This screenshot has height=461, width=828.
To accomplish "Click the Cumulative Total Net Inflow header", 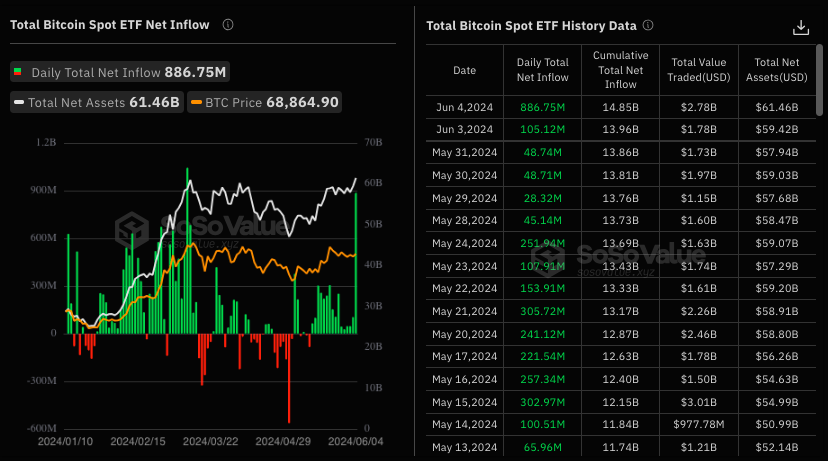I will pos(620,71).
